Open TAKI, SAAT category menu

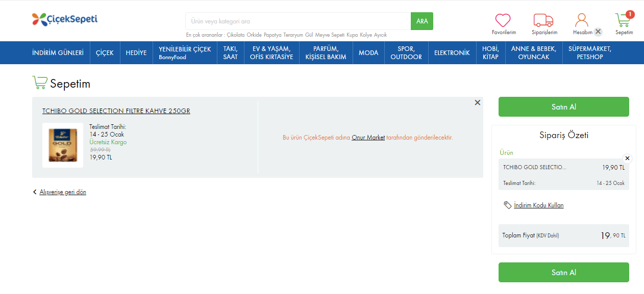coord(230,53)
